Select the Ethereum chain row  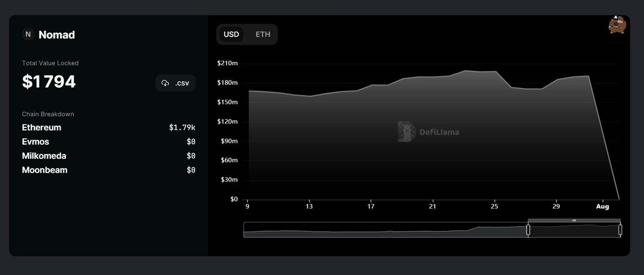(109, 128)
